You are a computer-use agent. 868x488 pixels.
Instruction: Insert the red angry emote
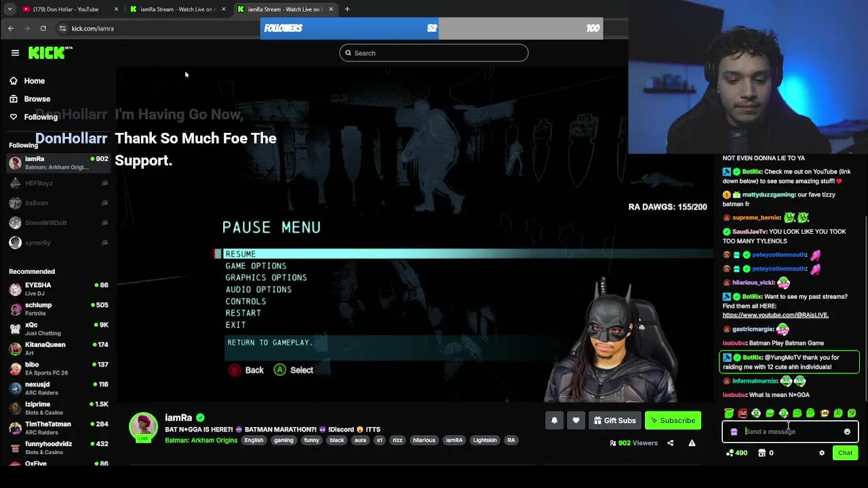(743, 413)
